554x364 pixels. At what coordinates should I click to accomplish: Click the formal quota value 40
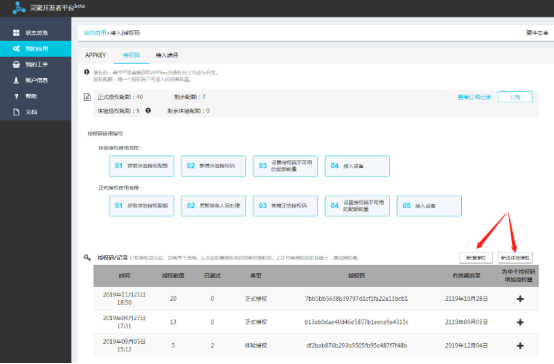(140, 97)
